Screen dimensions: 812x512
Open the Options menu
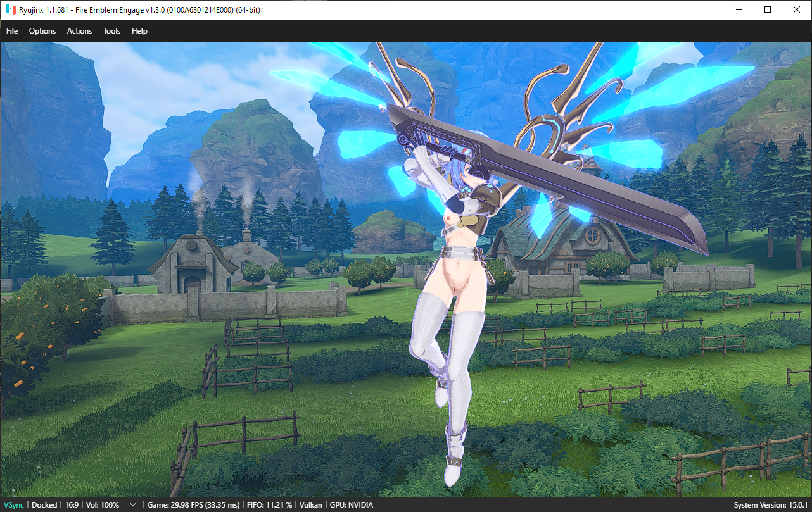pos(42,31)
